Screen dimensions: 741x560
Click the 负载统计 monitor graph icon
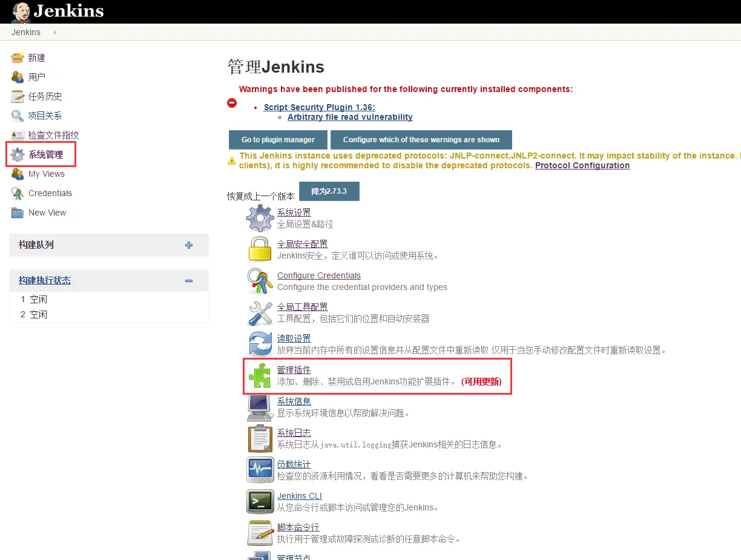pos(260,470)
